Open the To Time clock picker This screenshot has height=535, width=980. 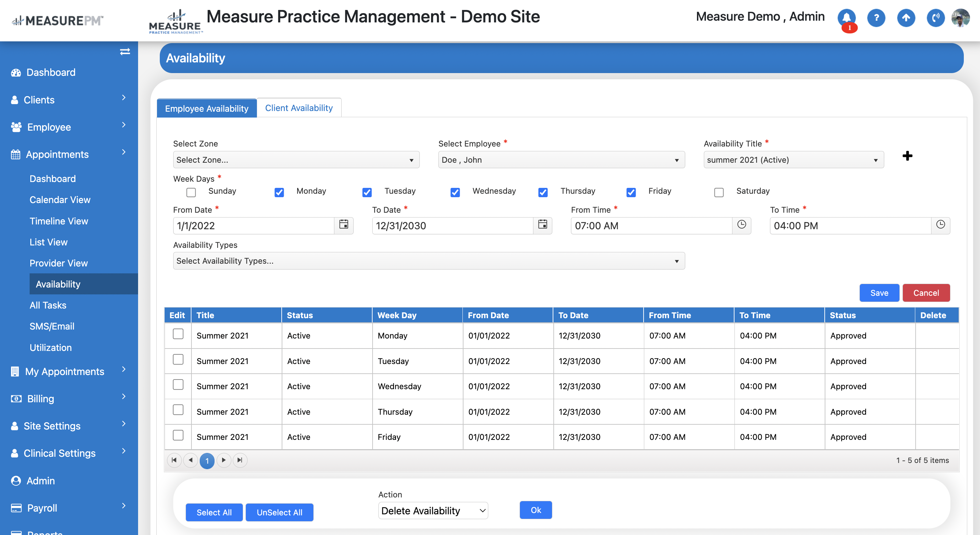click(940, 225)
